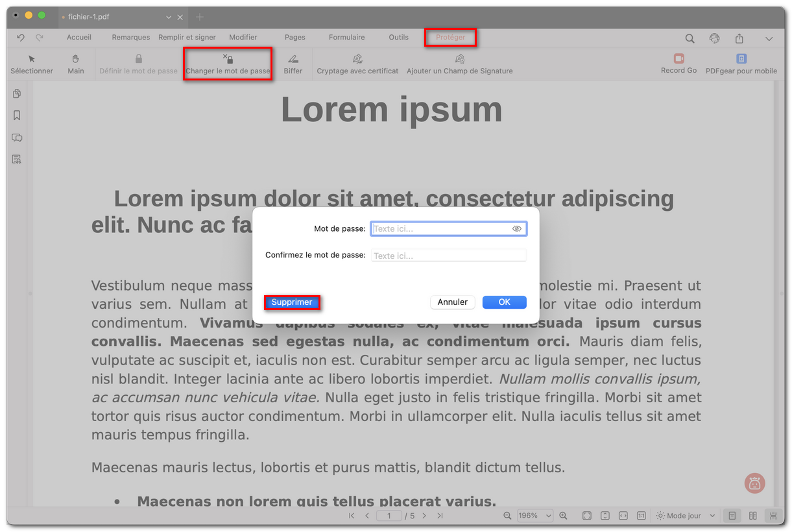
Task: Select the Biffer redaction tool
Action: (x=293, y=63)
